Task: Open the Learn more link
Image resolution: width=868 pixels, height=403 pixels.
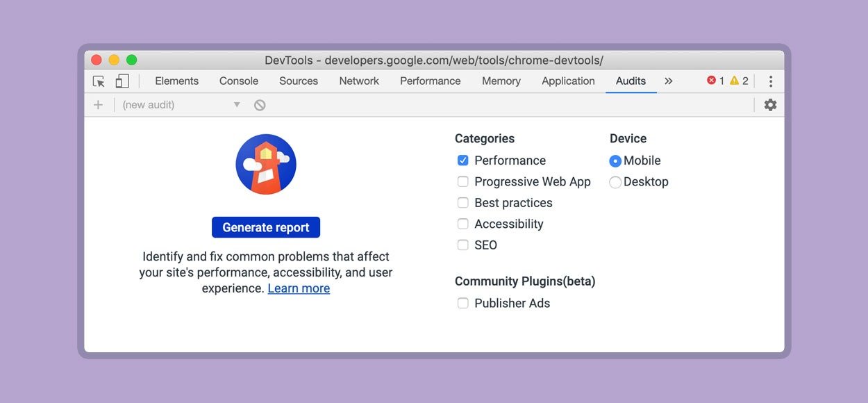Action: coord(299,288)
